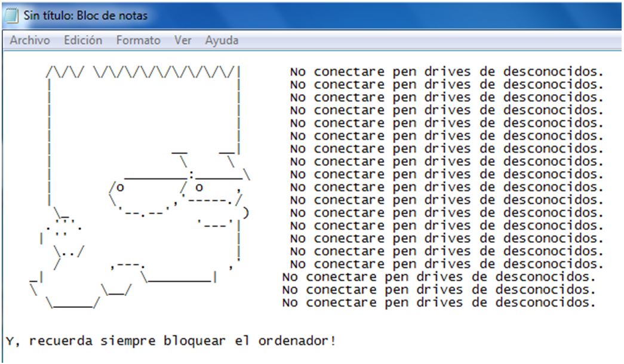The width and height of the screenshot is (624, 364).
Task: Open the Archivo menu
Action: [x=30, y=40]
